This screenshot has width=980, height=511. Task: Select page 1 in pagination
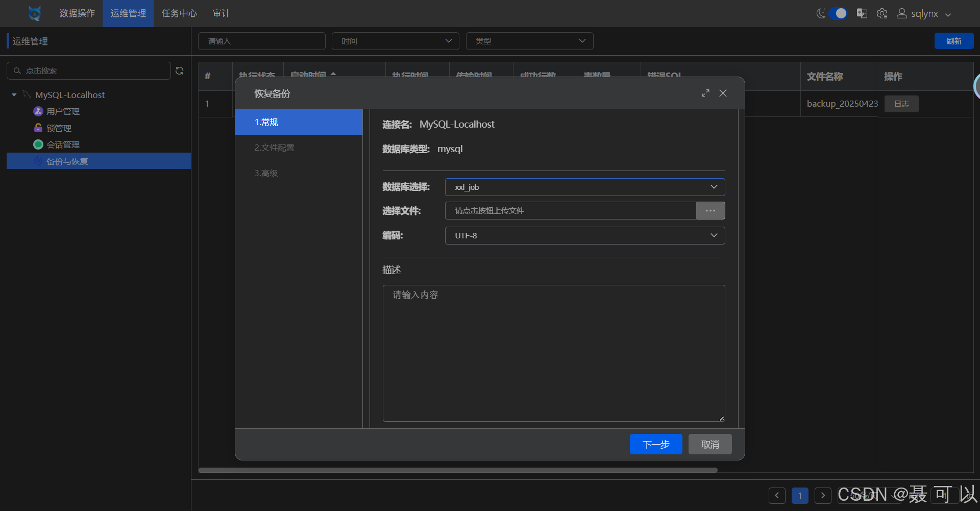coord(800,495)
